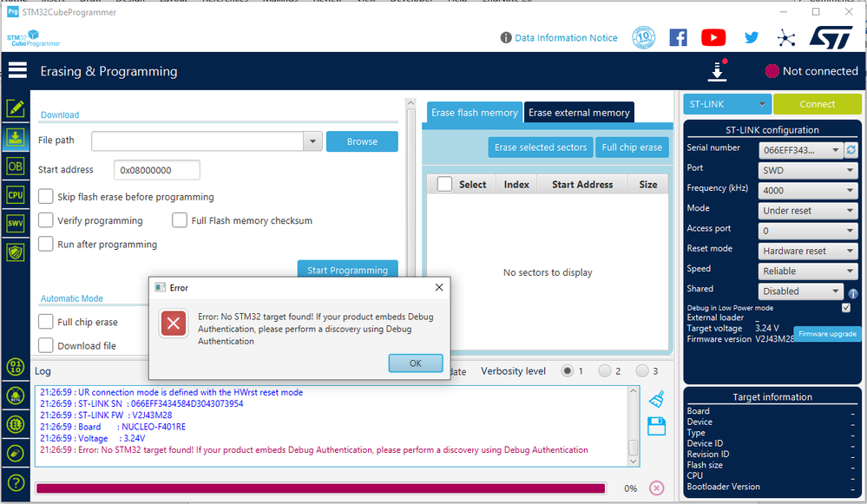
Task: Open the beta bug sidebar icon
Action: [16, 395]
